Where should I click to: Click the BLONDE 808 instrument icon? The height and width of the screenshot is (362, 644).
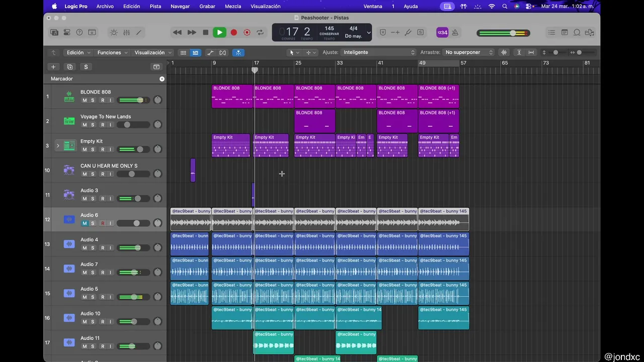tap(69, 97)
